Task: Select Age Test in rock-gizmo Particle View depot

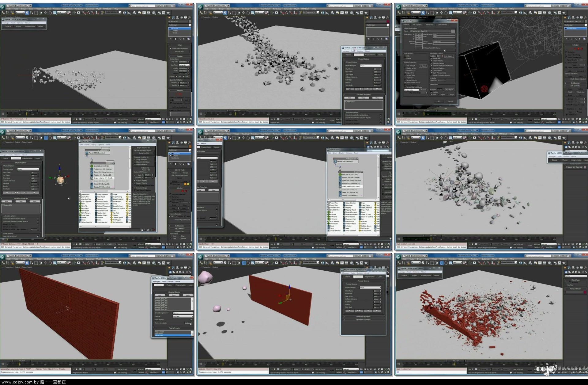Action: pos(115,213)
